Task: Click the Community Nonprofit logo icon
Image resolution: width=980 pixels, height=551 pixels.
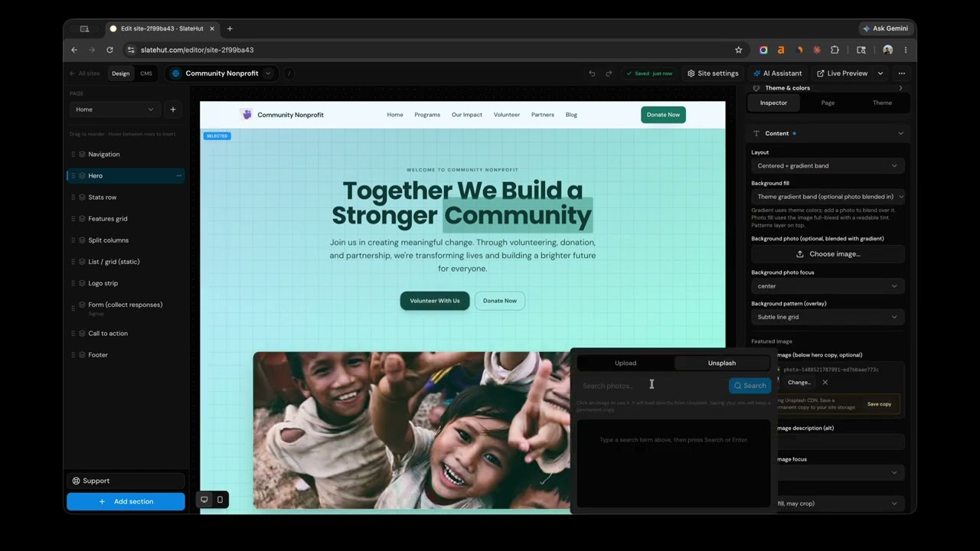Action: 246,115
